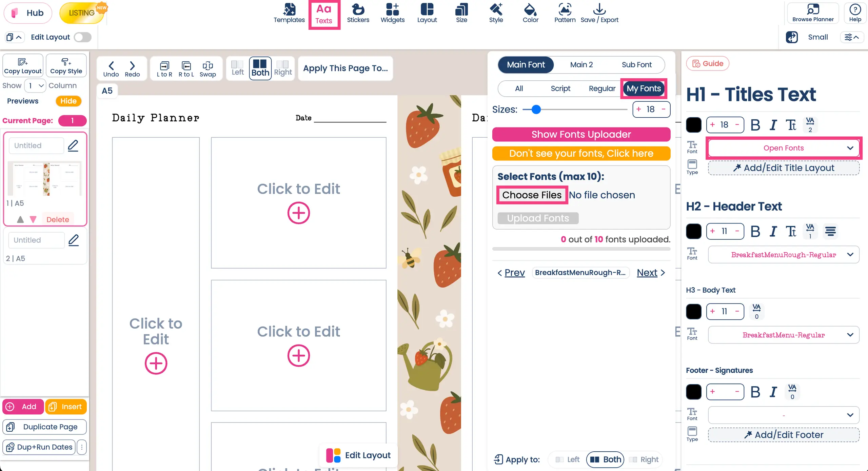868x471 pixels.
Task: Click the Duplicate Page button
Action: click(44, 427)
